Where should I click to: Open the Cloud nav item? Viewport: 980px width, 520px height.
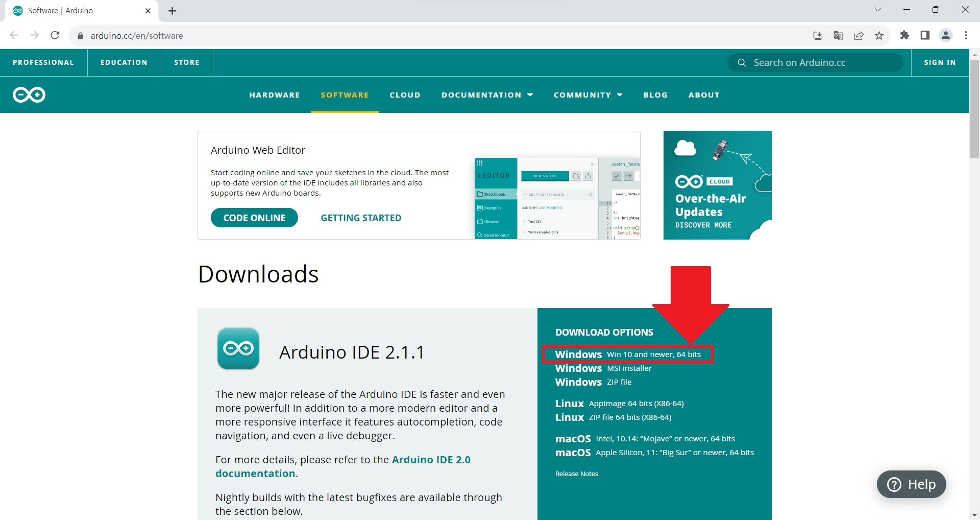point(405,95)
